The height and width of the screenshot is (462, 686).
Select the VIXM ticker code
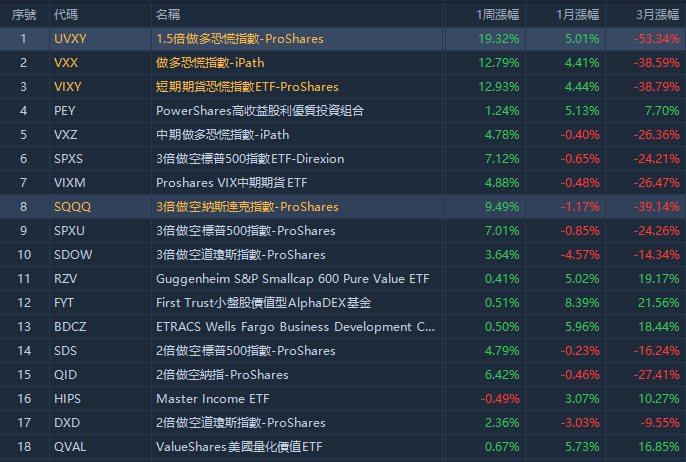[x=70, y=183]
